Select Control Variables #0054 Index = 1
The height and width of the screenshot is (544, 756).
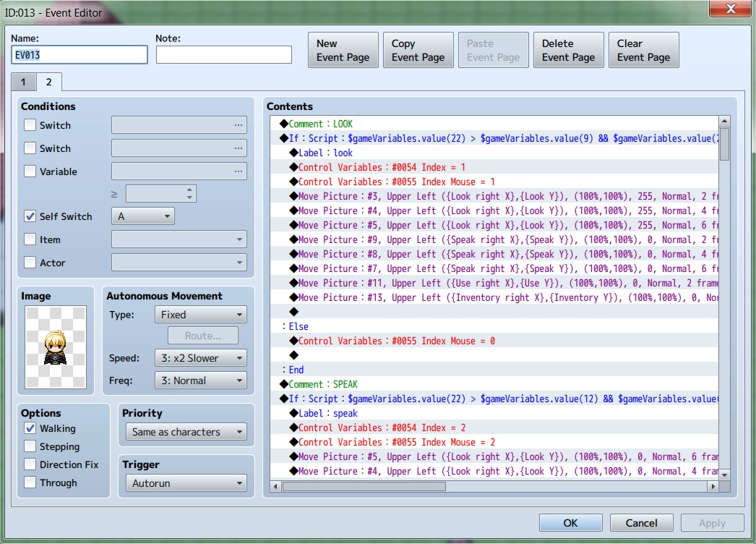(494, 168)
